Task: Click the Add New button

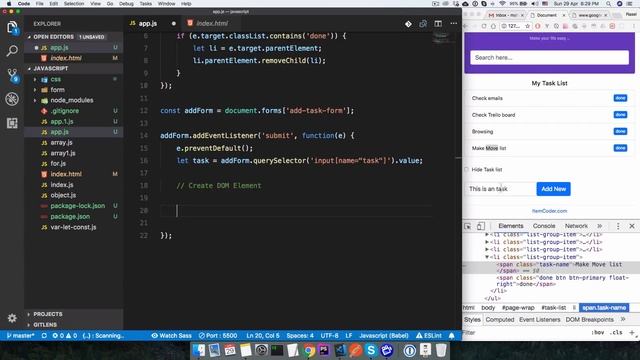Action: tap(553, 189)
